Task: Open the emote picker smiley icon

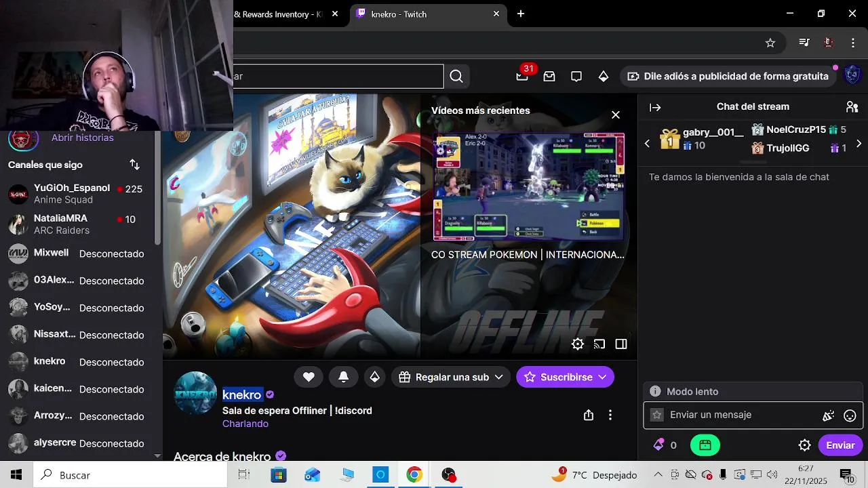Action: pos(850,415)
